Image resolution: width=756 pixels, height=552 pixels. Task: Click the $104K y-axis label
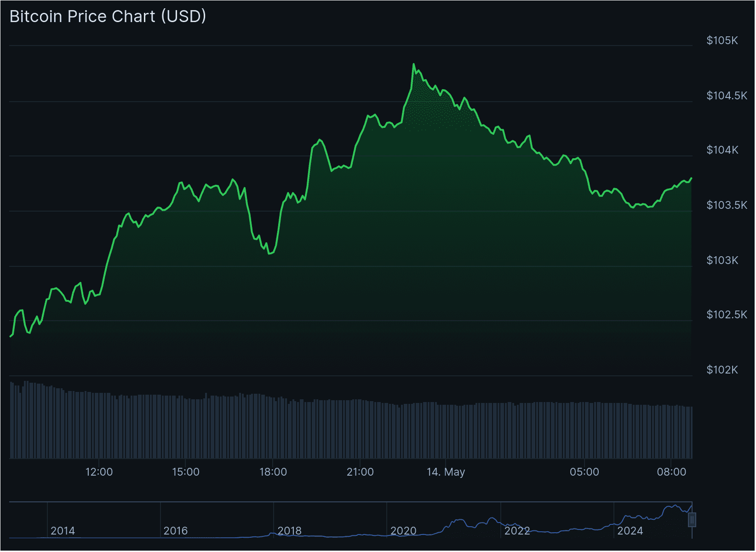[x=722, y=150]
